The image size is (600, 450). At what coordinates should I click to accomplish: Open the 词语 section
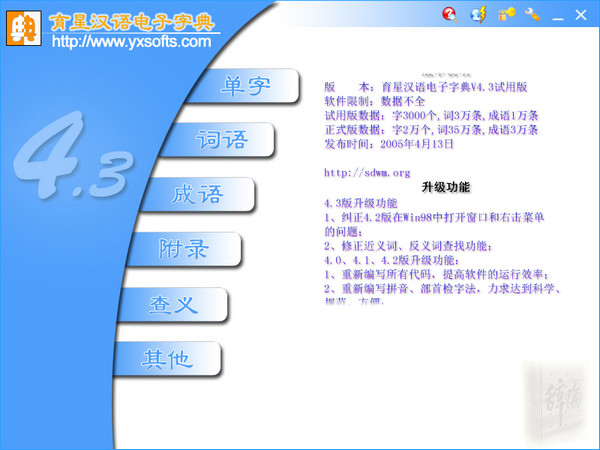[221, 140]
